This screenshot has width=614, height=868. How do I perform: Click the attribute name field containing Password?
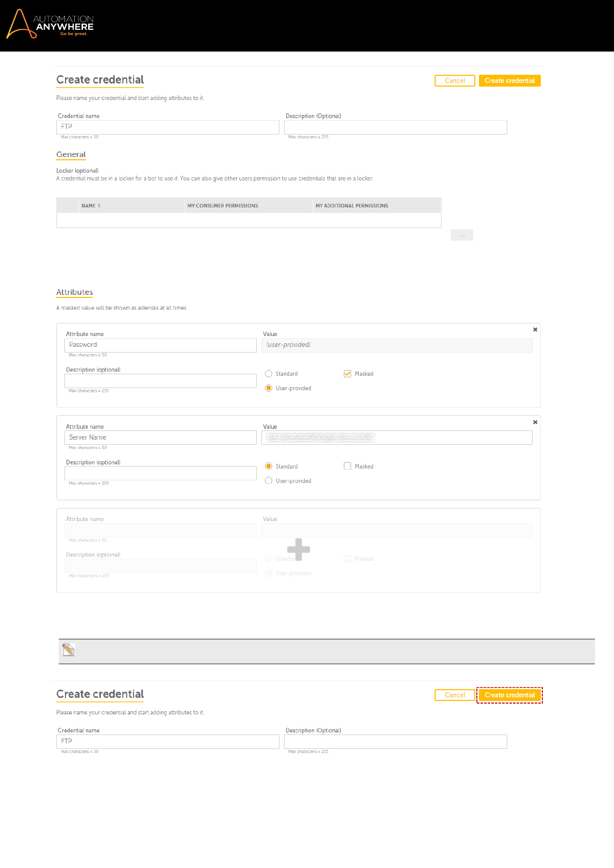[160, 345]
